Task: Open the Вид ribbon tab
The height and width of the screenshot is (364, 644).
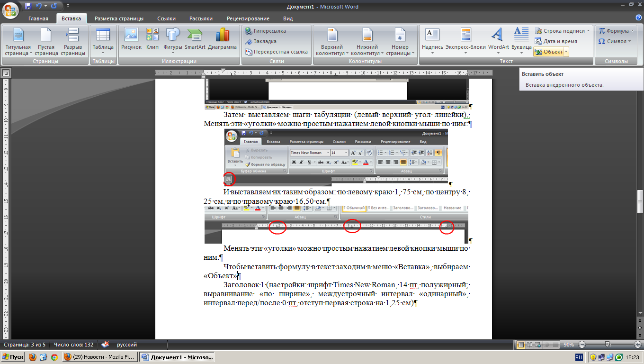Action: pos(288,18)
